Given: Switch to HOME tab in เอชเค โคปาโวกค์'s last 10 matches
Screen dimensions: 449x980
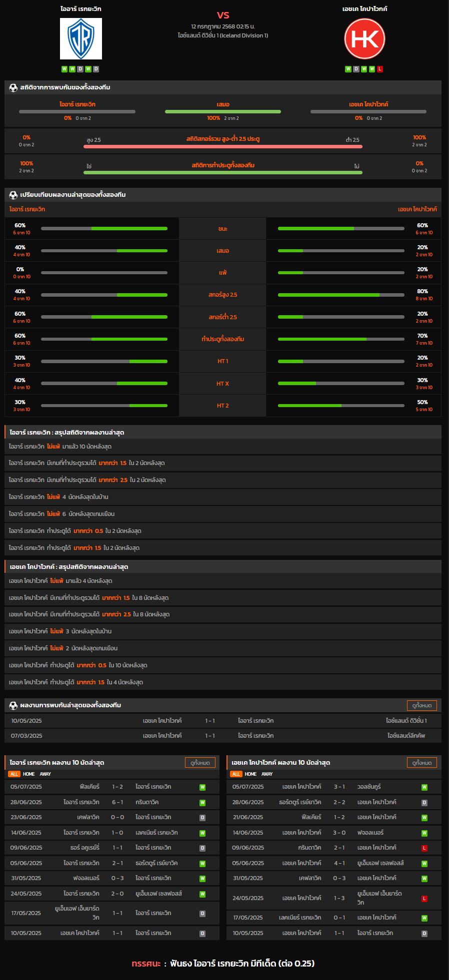Looking at the screenshot, I should (250, 774).
